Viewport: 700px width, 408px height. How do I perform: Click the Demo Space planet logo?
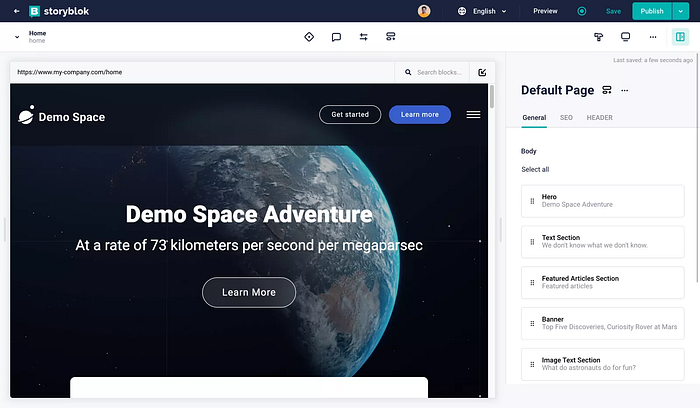[x=26, y=115]
